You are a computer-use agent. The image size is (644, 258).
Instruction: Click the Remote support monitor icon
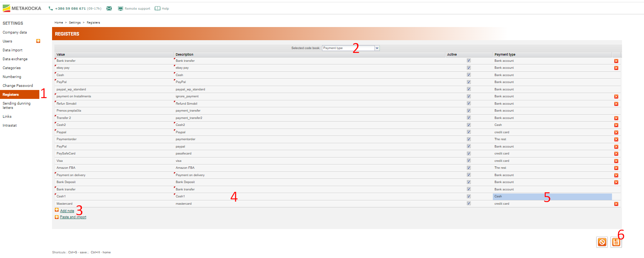pyautogui.click(x=120, y=8)
